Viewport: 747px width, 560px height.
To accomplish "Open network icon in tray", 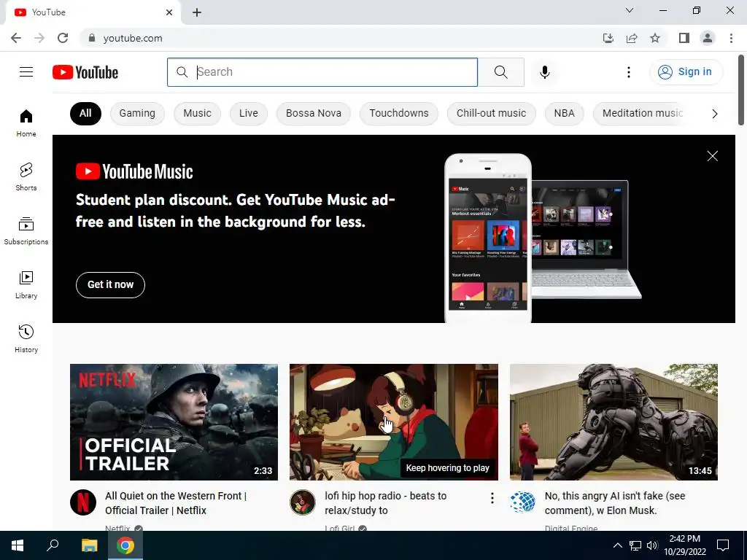I will click(x=635, y=545).
